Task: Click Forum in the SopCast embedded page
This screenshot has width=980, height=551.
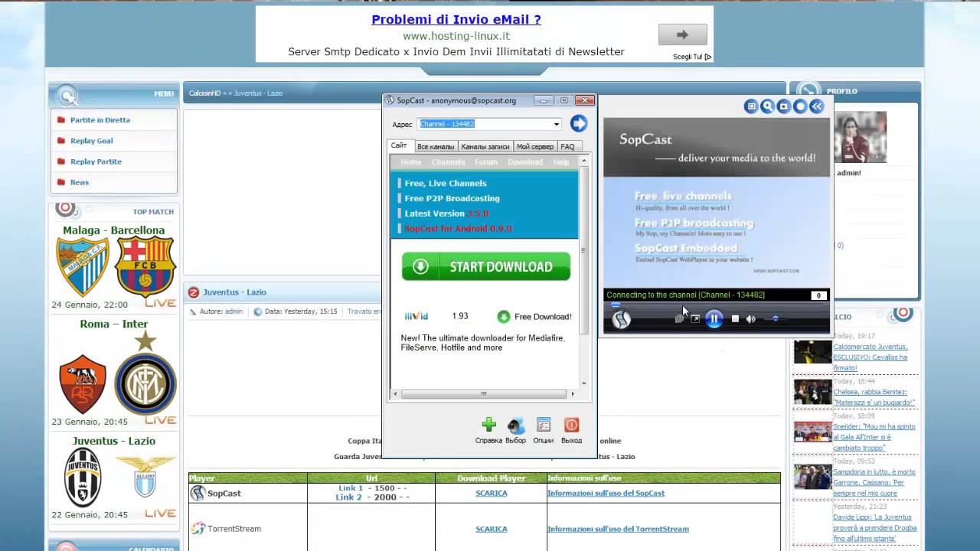Action: click(486, 162)
